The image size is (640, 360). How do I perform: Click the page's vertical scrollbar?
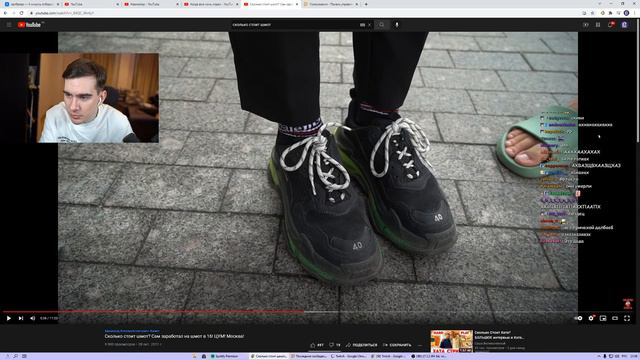[x=638, y=82]
